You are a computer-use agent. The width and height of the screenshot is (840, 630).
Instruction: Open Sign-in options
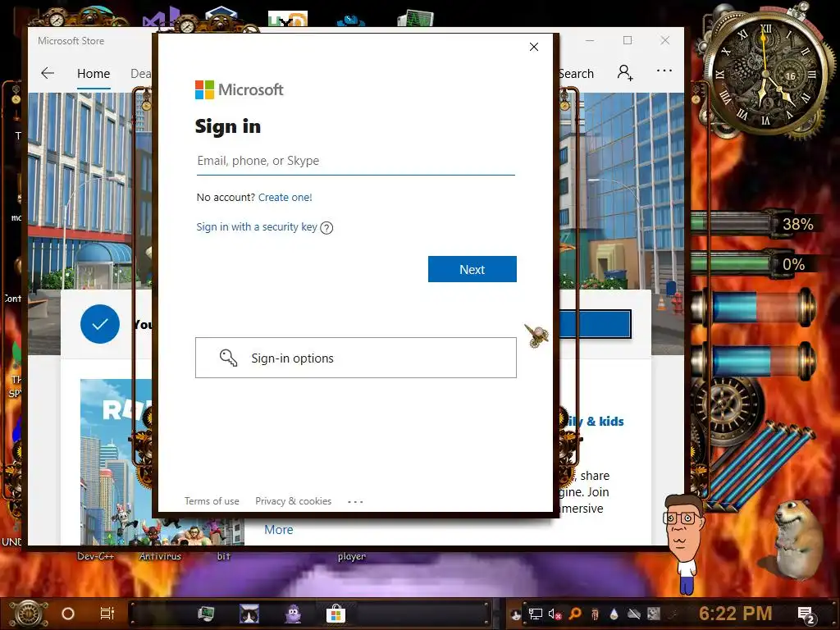[356, 358]
